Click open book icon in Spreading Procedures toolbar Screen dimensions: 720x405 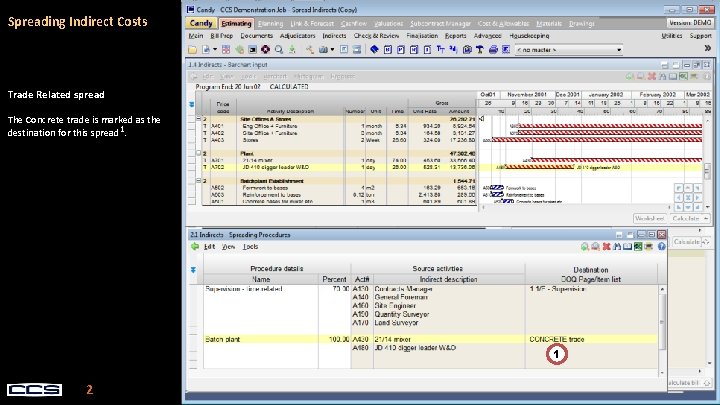pyautogui.click(x=627, y=247)
